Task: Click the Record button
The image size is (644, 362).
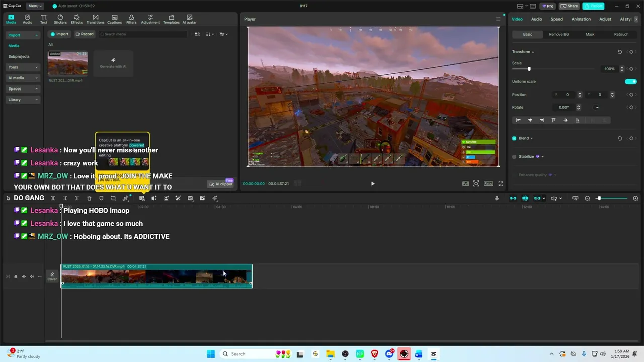Action: pyautogui.click(x=85, y=34)
